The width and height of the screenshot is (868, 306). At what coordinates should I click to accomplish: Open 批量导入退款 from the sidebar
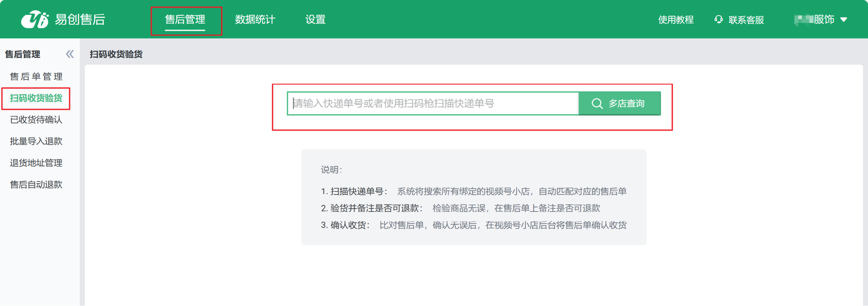click(x=36, y=142)
